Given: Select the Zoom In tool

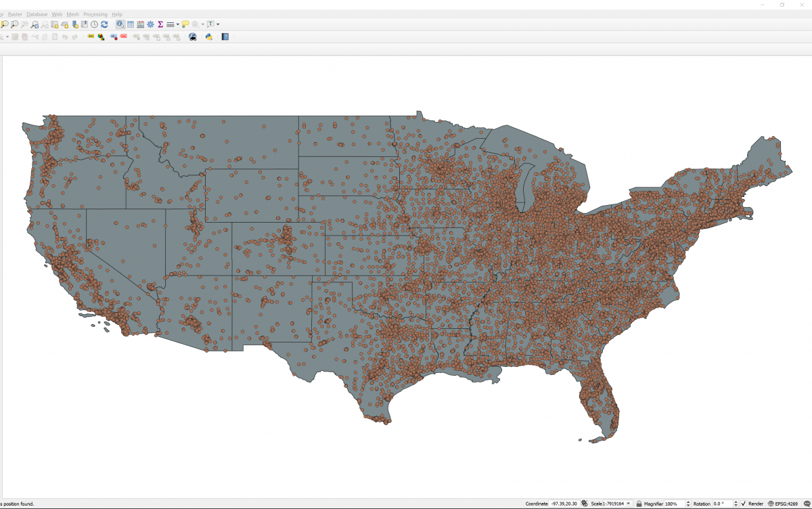Looking at the screenshot, I should [5, 24].
